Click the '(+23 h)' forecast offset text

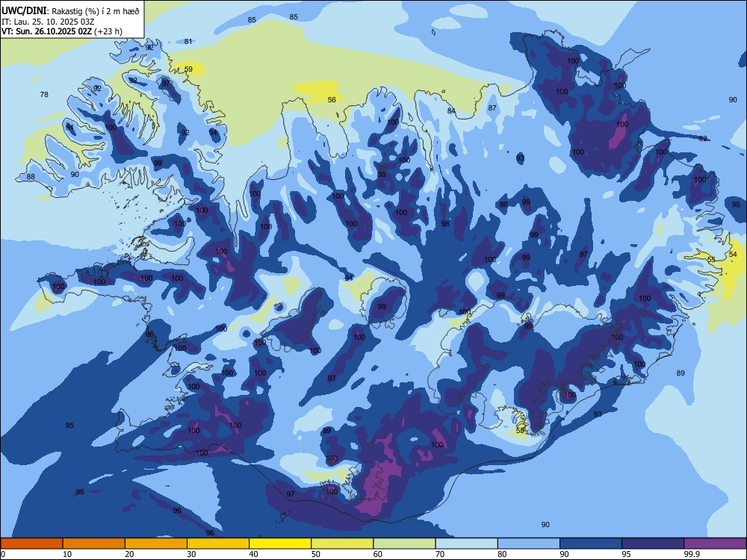[x=108, y=31]
